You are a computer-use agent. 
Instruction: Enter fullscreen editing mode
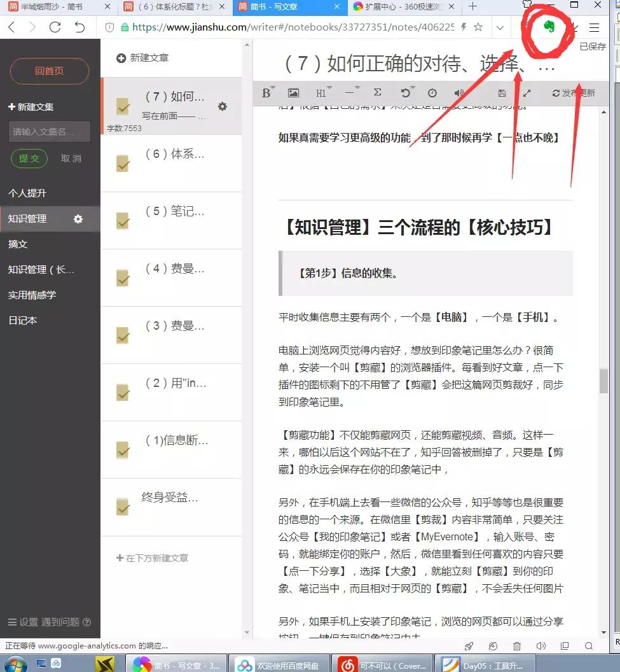pyautogui.click(x=527, y=93)
